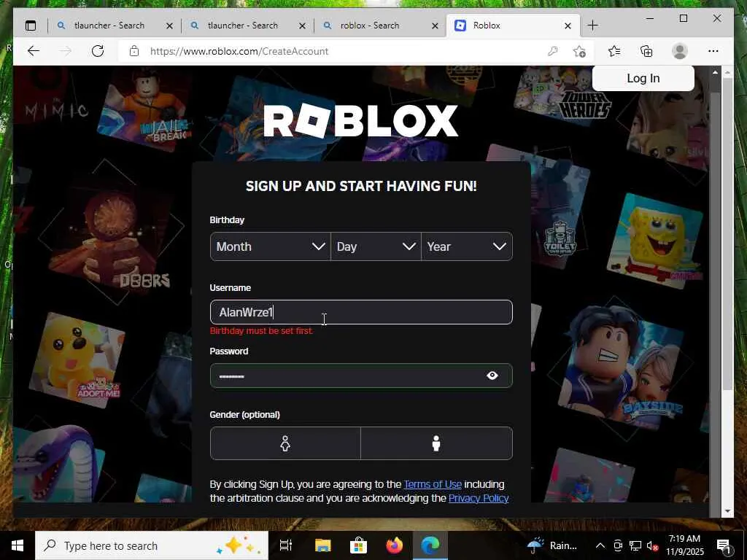Click the scrollbar down arrow
Viewport: 747px width, 560px height.
[727, 511]
